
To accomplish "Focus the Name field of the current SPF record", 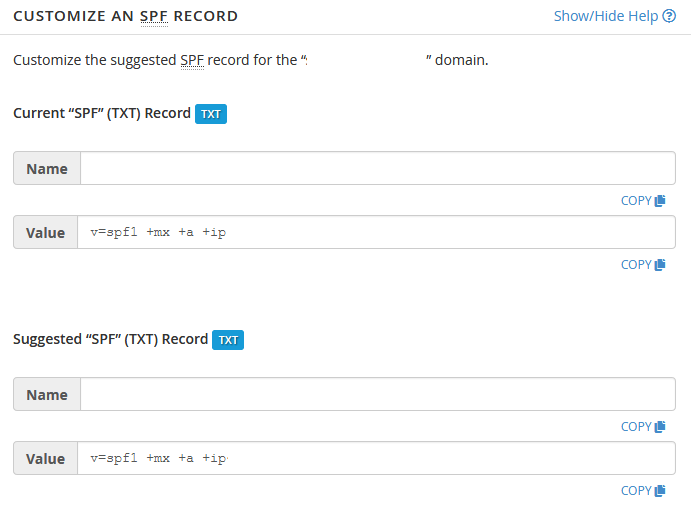I will (378, 168).
